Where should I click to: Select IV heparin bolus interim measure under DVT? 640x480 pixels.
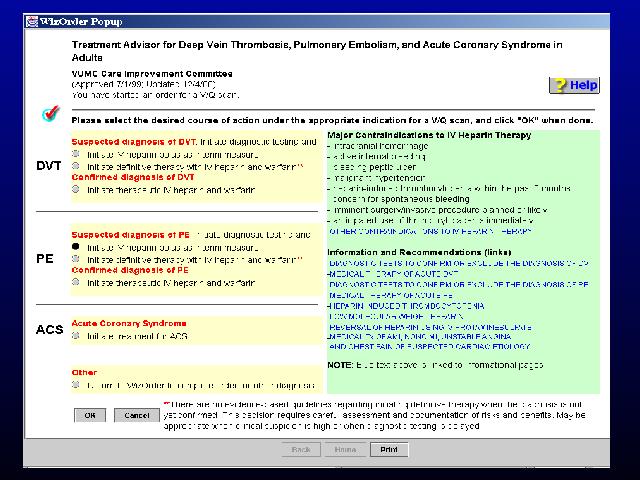click(x=76, y=154)
